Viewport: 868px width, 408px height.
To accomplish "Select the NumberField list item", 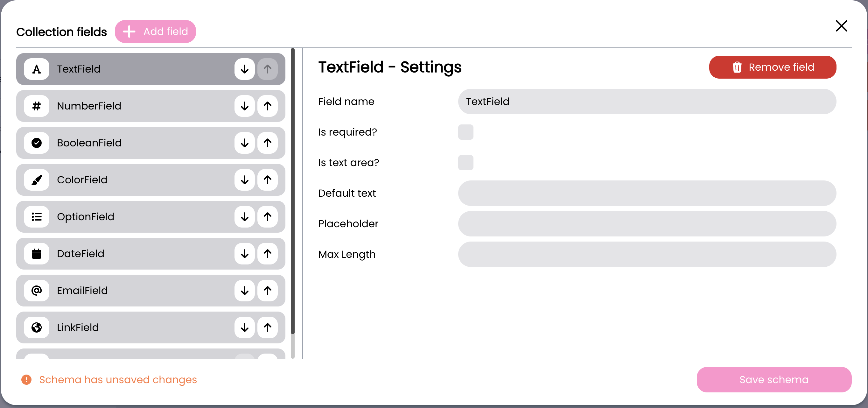I will (135, 106).
